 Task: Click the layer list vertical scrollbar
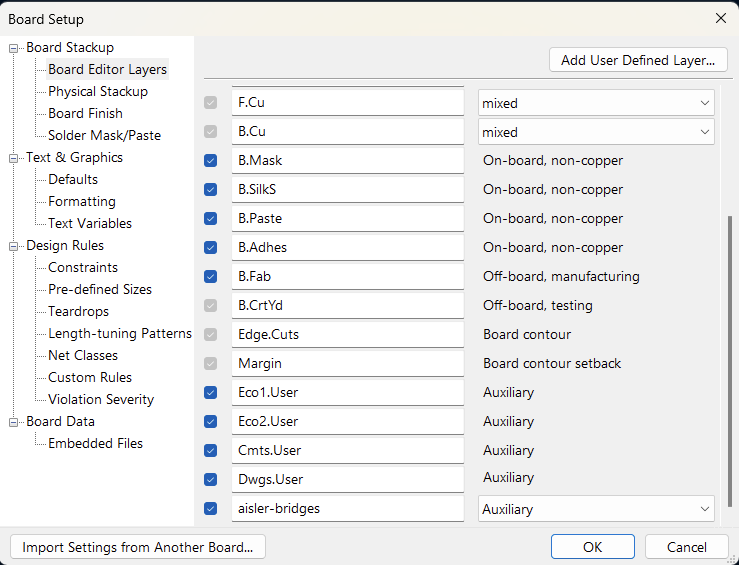coord(729,360)
